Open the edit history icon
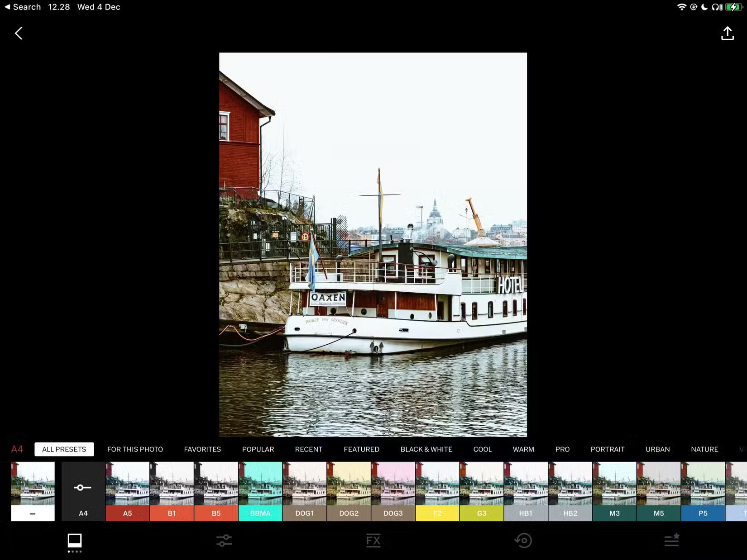Screen dimensions: 747x560 tap(523, 541)
